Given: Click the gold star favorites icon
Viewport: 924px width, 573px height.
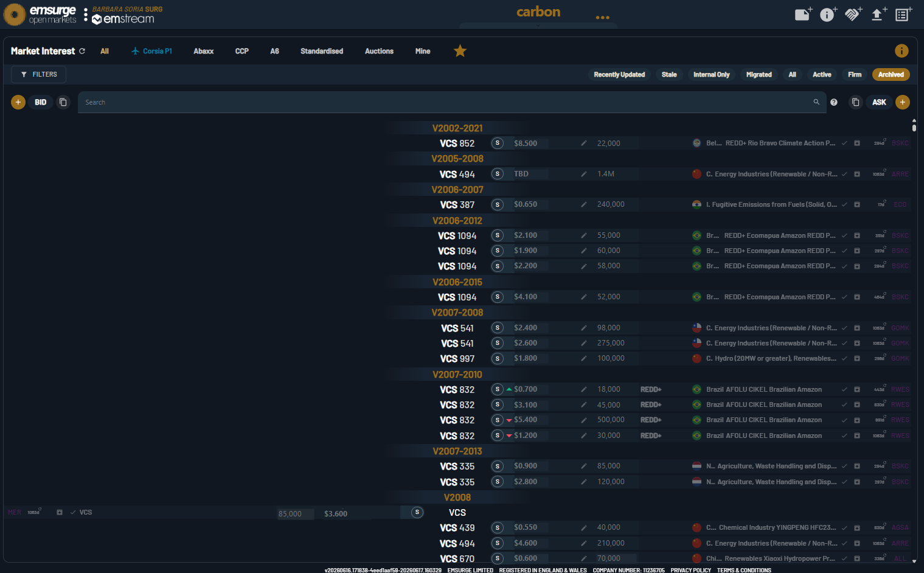Looking at the screenshot, I should pos(460,51).
